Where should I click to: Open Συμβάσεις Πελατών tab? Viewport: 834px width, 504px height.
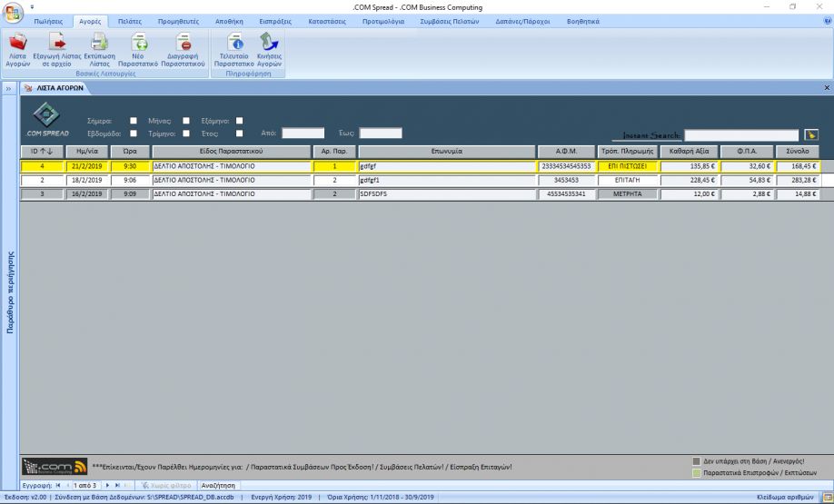coord(450,21)
